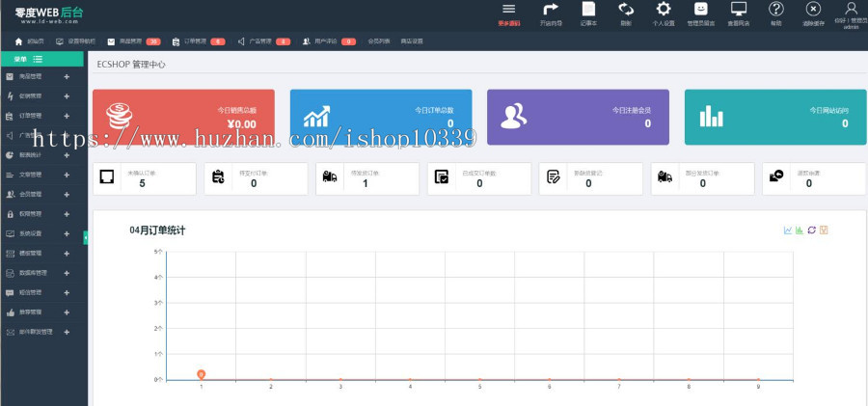Open the 更多面板 hamburger menu
The height and width of the screenshot is (406, 868).
509,10
